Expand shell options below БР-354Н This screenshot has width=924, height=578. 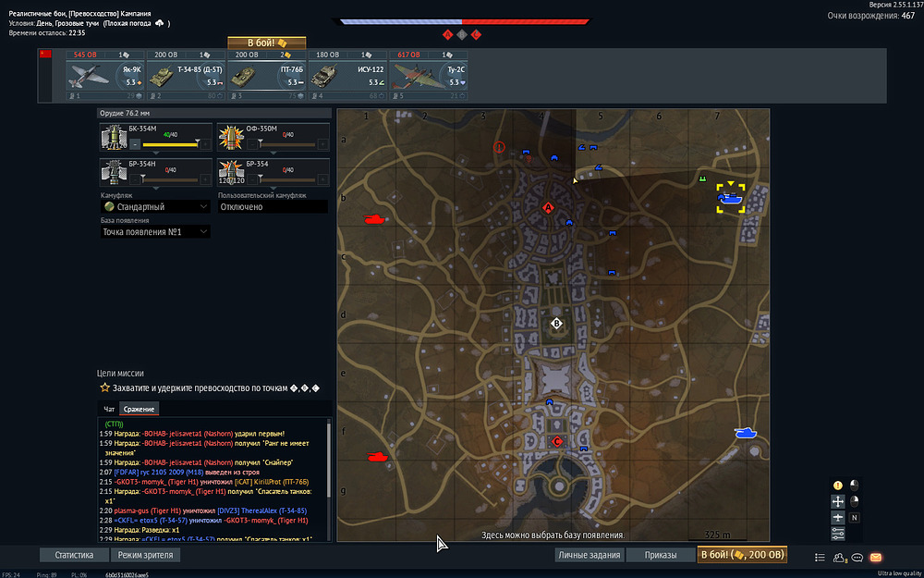[156, 189]
